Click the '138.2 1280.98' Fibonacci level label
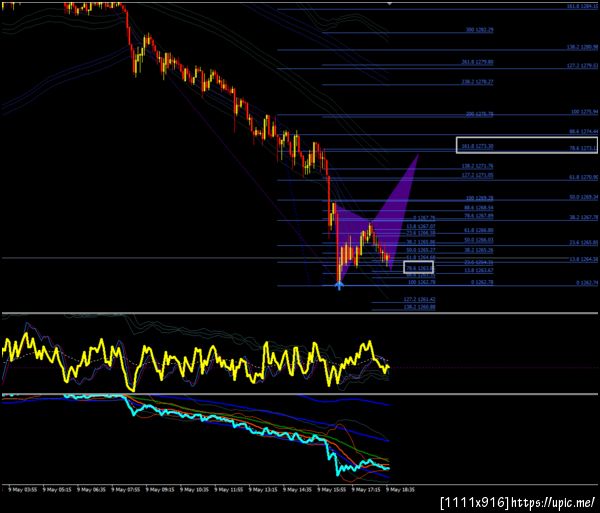Screen dimensions: 600x513 pyautogui.click(x=582, y=47)
